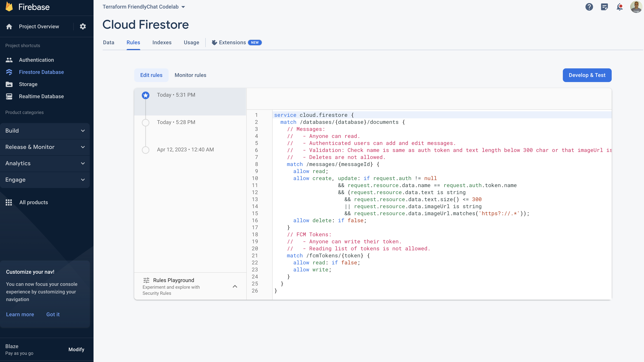644x362 pixels.
Task: Open Authentication section in sidebar
Action: [x=36, y=60]
